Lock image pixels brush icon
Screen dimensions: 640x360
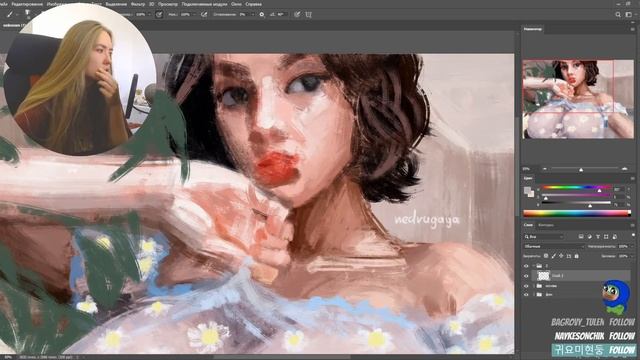(553, 256)
